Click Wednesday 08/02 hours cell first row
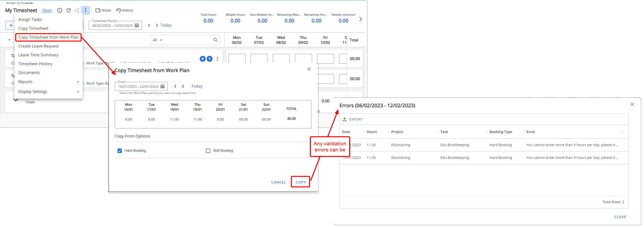The image size is (644, 228). (x=281, y=59)
